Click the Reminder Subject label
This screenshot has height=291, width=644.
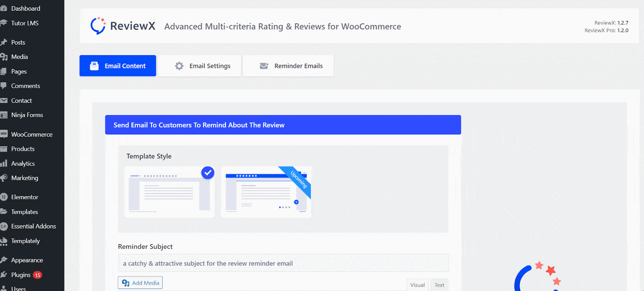145,246
